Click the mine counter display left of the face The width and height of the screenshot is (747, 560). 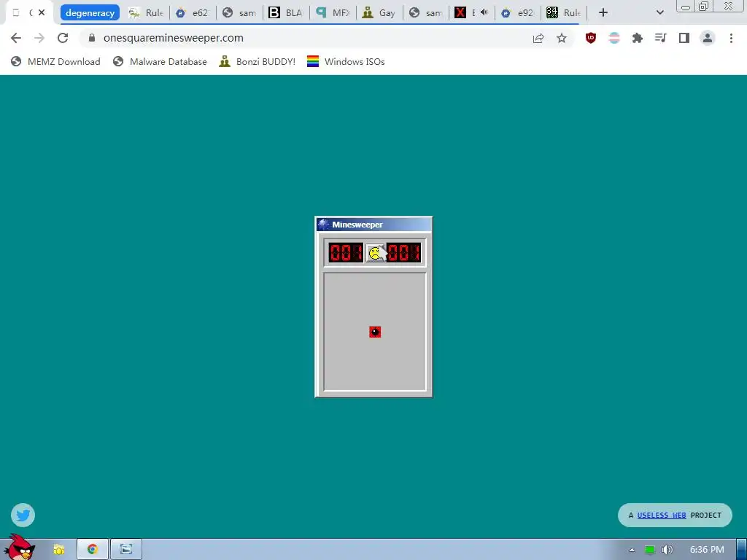point(346,253)
